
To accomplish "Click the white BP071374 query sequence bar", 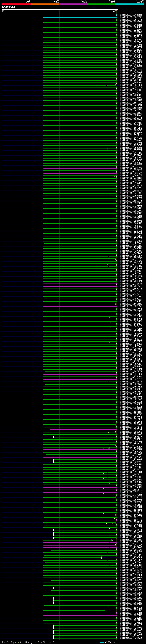I will [x=60, y=10].
